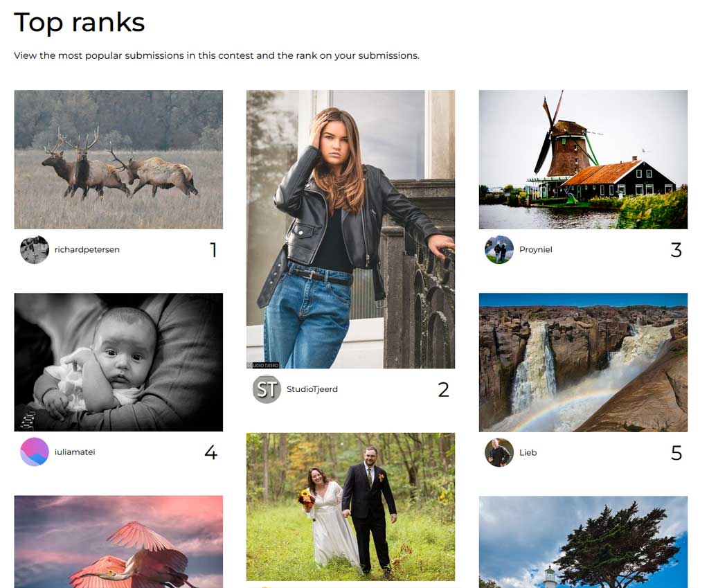Open the elk herd photo ranked first
The height and width of the screenshot is (588, 709).
[x=118, y=160]
